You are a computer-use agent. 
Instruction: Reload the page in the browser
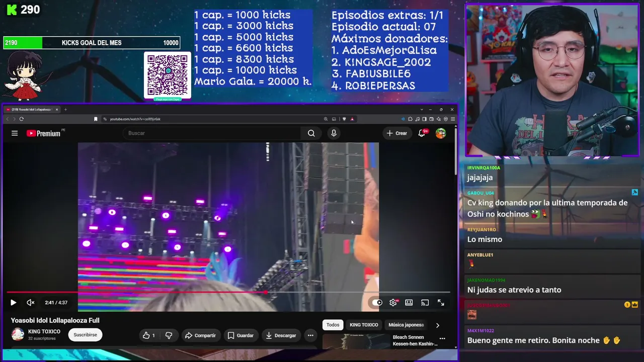click(x=21, y=119)
